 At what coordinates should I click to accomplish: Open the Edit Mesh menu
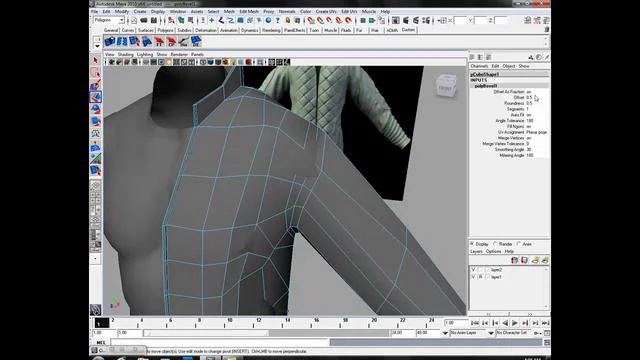click(249, 11)
